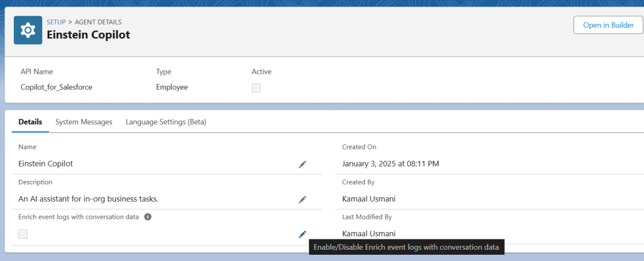
Task: Click the Open in Builder button
Action: (x=607, y=25)
